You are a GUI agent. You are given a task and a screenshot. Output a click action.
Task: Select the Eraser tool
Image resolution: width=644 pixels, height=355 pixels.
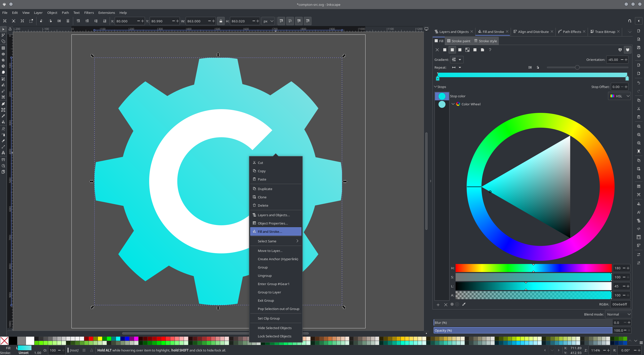click(3, 141)
